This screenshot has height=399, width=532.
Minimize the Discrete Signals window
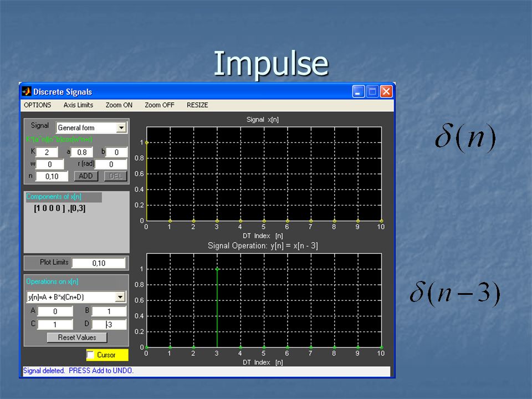(359, 91)
